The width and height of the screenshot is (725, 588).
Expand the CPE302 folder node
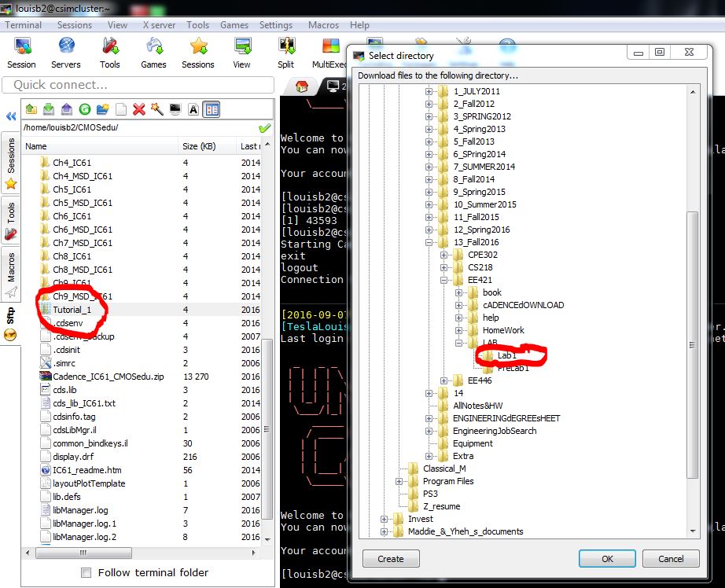(x=444, y=255)
